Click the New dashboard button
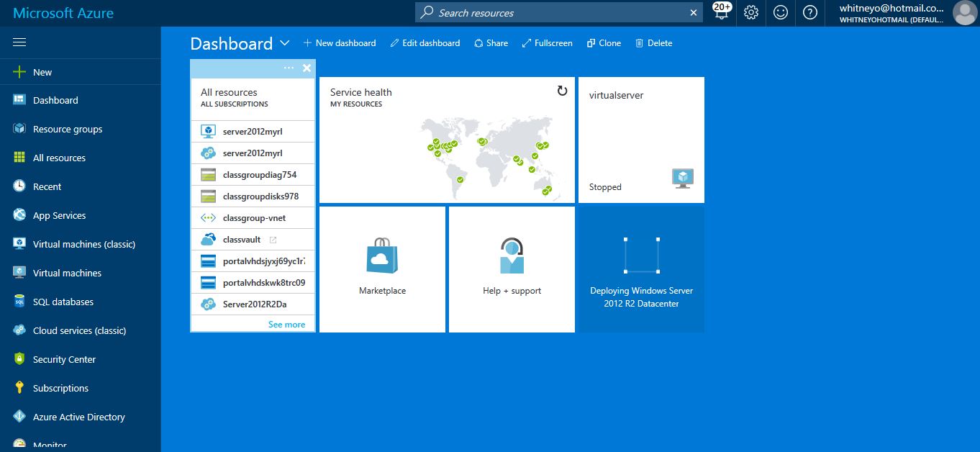 tap(340, 43)
